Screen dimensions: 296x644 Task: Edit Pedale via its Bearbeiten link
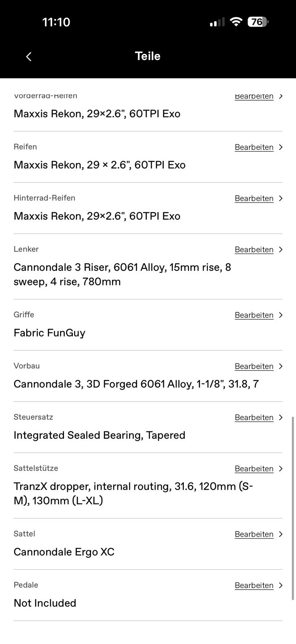254,585
